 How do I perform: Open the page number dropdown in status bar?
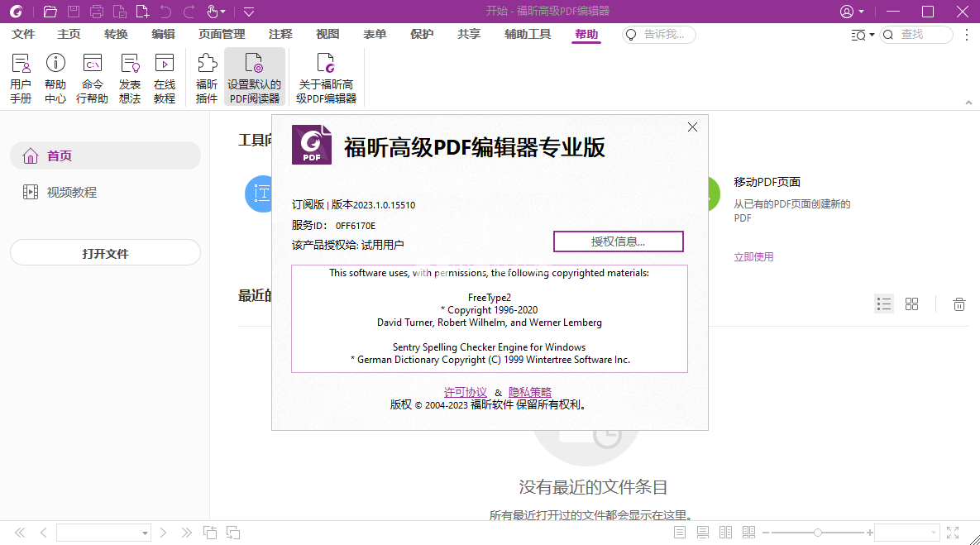(x=145, y=533)
